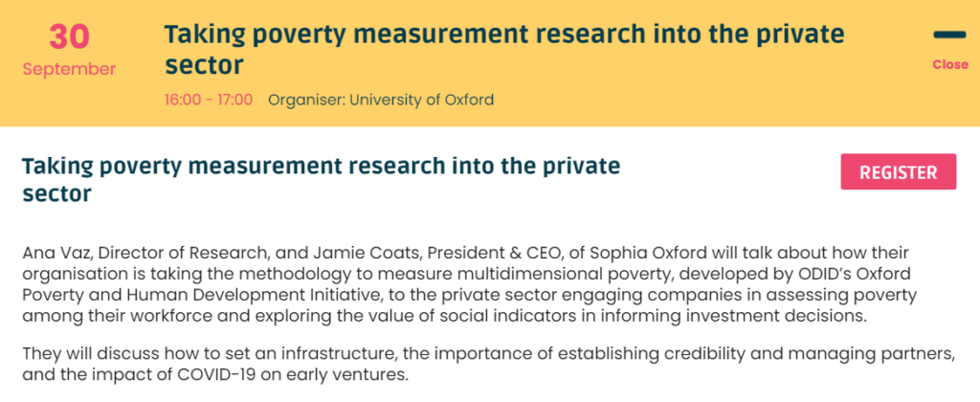Select the 16:00 - 17:00 time text
The image size is (980, 402).
click(x=209, y=100)
